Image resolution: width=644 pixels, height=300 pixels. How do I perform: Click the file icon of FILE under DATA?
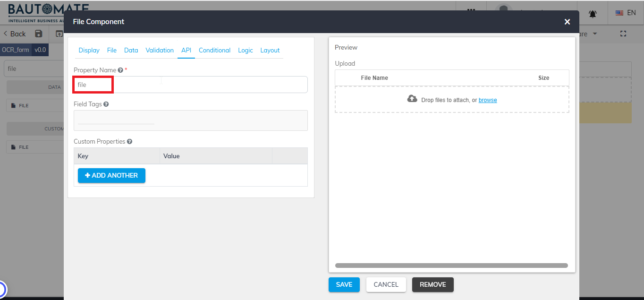pos(13,105)
